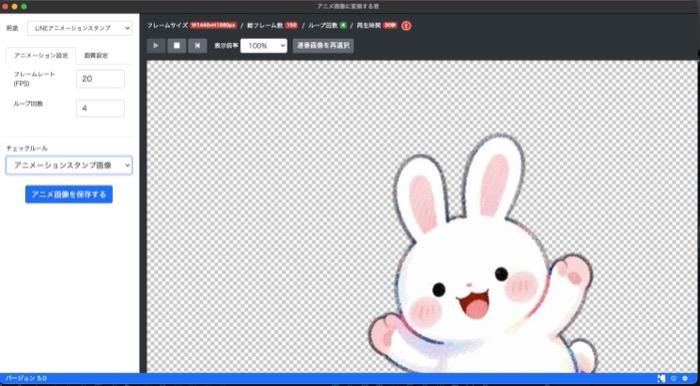Click the フレームサイズ label in header

[167, 25]
